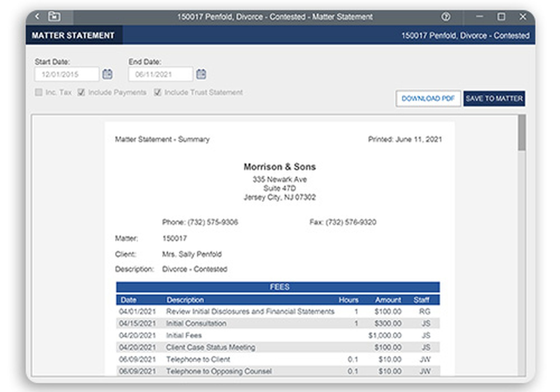Minimize the Matter Statement window
Image resolution: width=560 pixels, height=392 pixels.
click(x=479, y=17)
